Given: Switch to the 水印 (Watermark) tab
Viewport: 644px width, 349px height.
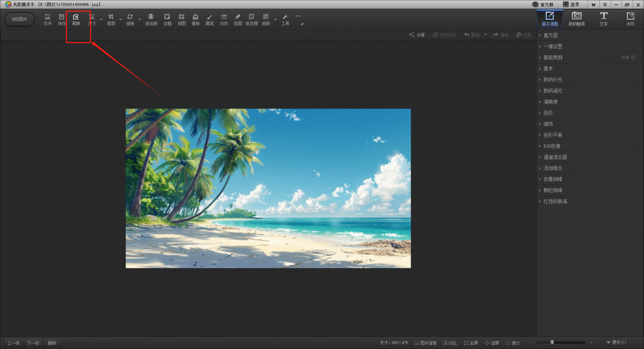Looking at the screenshot, I should (x=630, y=19).
